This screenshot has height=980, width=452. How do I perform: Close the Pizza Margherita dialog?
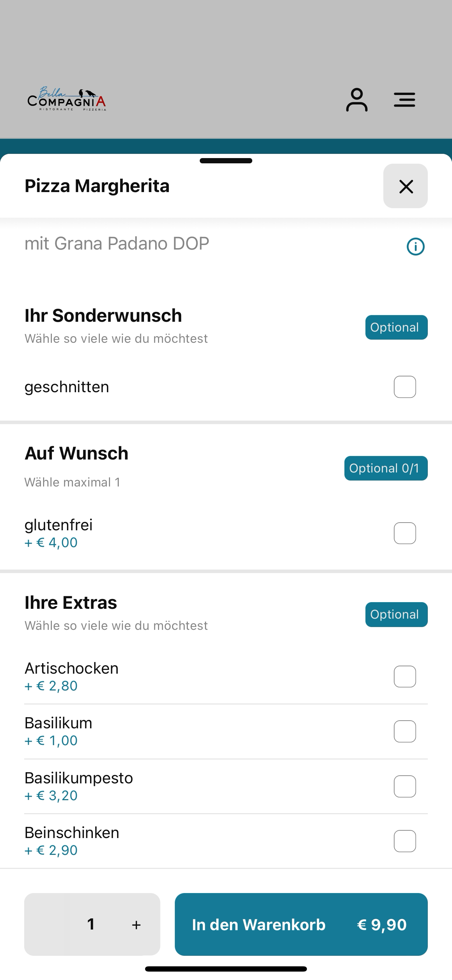pyautogui.click(x=406, y=186)
